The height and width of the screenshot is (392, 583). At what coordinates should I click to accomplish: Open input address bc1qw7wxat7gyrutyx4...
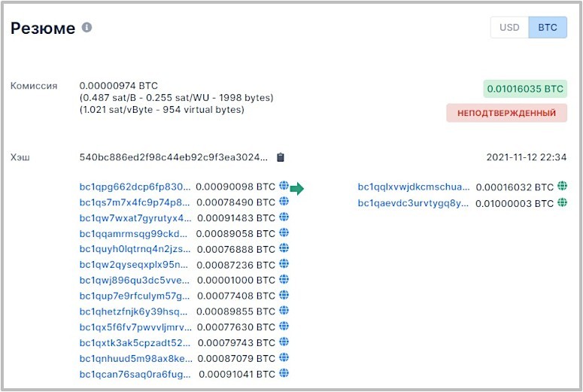click(x=135, y=218)
